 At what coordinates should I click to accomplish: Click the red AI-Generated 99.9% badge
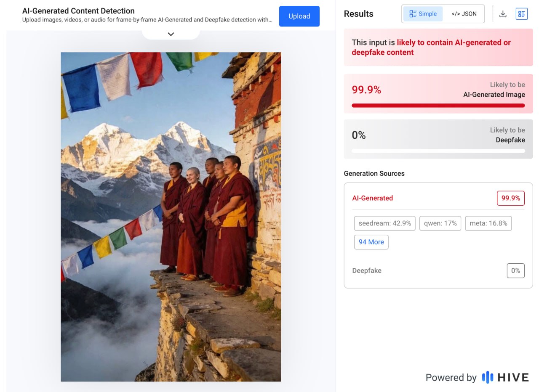tap(510, 198)
